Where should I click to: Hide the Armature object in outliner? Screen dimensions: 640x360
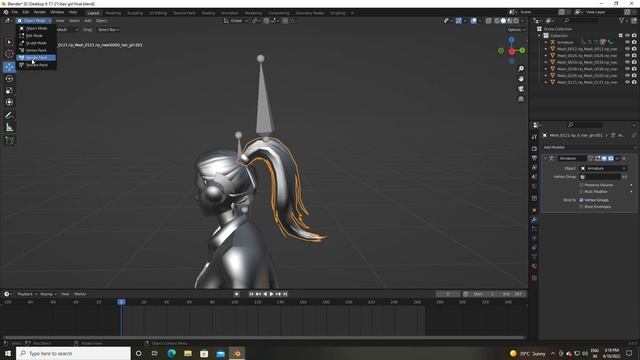[x=627, y=42]
